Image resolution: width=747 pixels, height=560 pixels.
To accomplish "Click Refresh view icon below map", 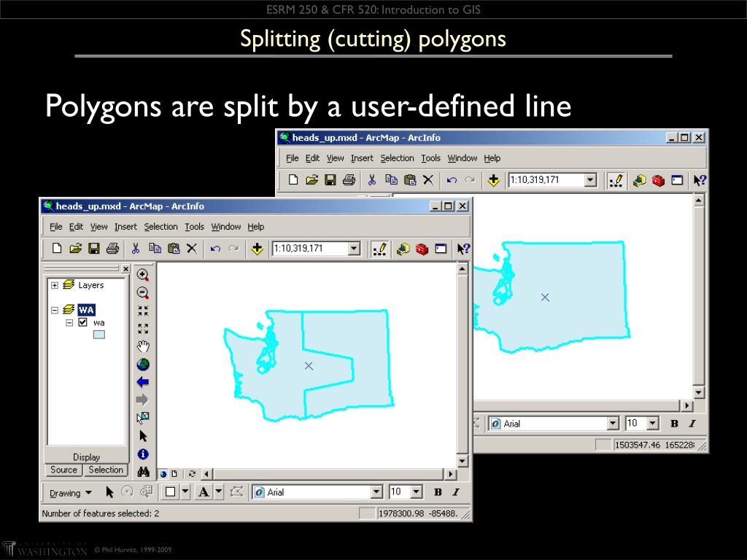I will coord(192,474).
